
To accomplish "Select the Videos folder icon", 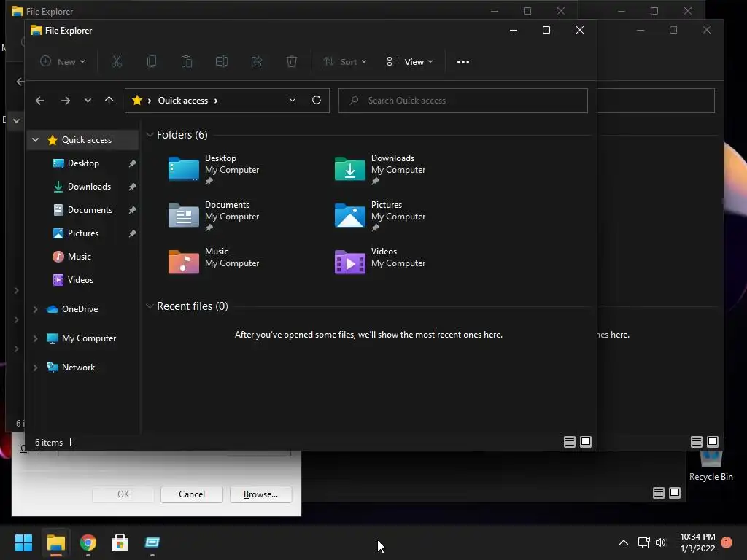I will (x=349, y=262).
